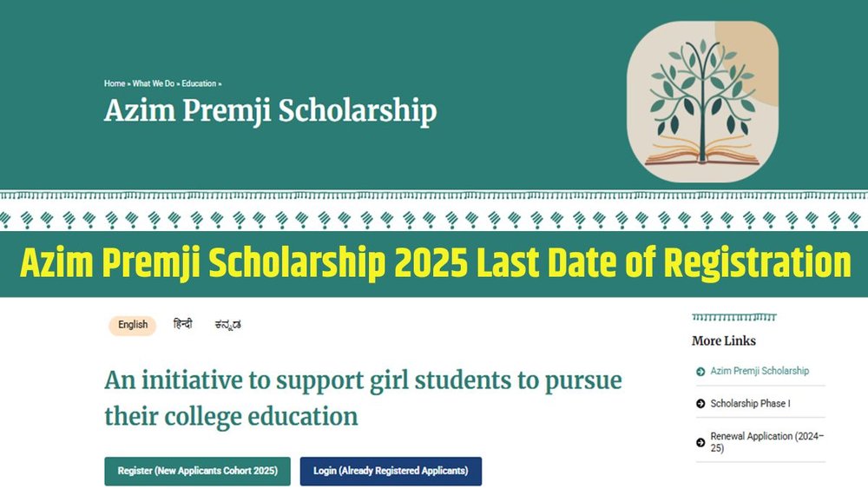Open the Home breadcrumb link
The image size is (868, 489).
(x=115, y=83)
